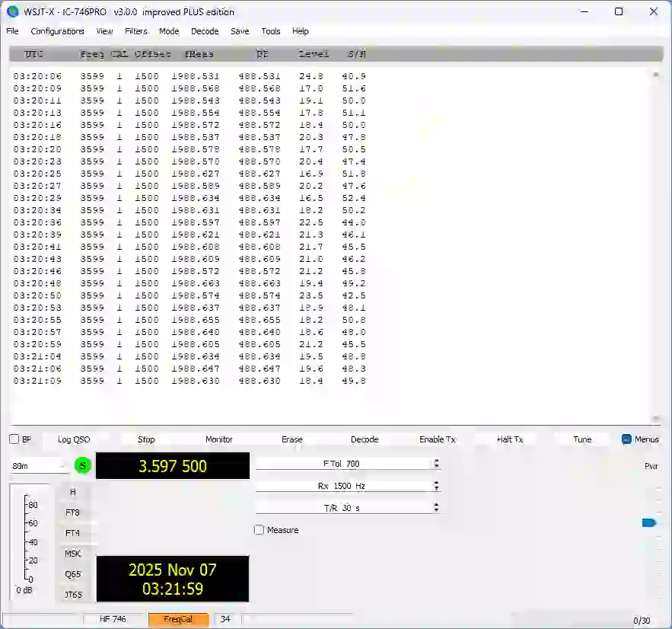672x629 pixels.
Task: Toggle the Menus checkbox
Action: [626, 439]
